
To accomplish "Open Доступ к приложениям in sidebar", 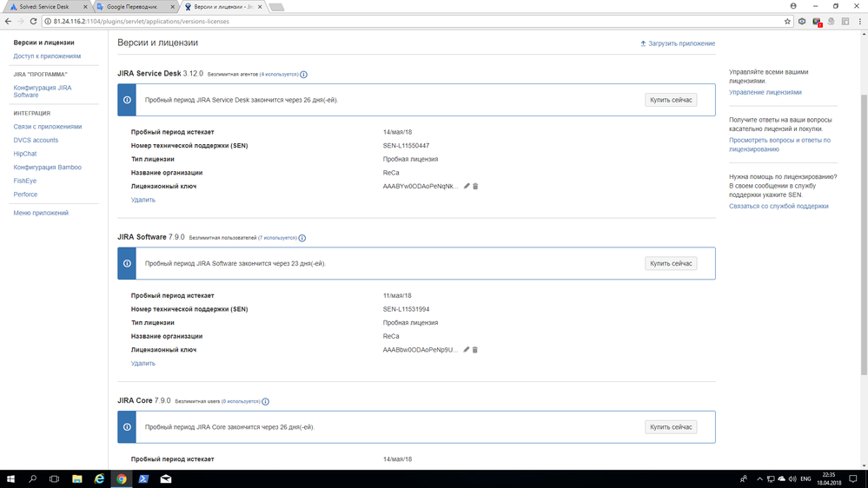I will (x=47, y=56).
